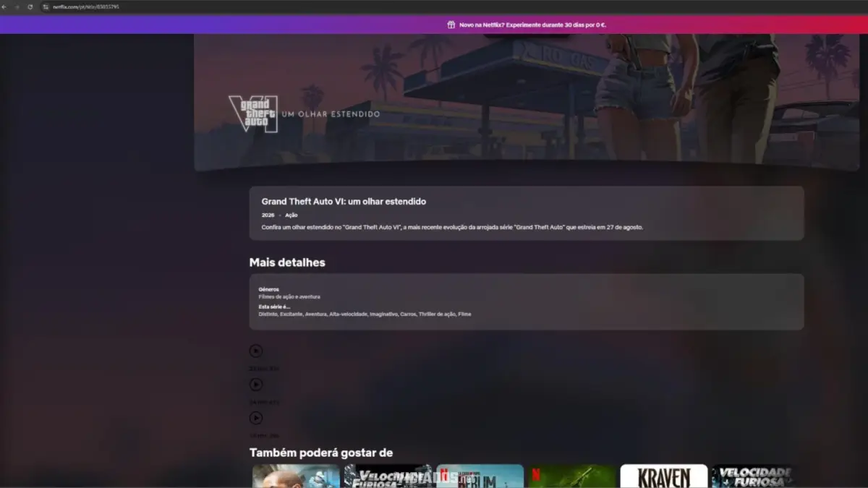868x488 pixels.
Task: Select the 'Ação' genre label
Action: [291, 215]
